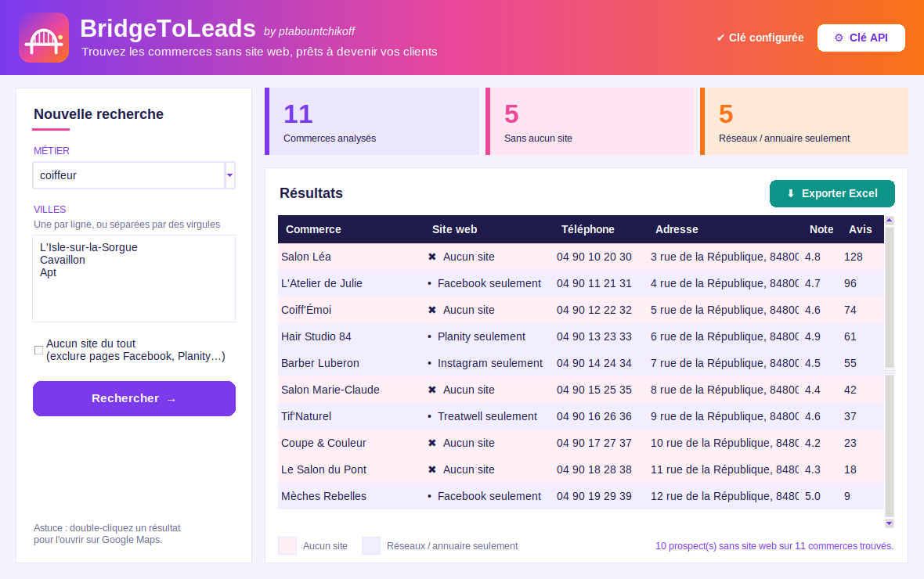Select the Mèches Rebelles commerce name

tap(323, 496)
